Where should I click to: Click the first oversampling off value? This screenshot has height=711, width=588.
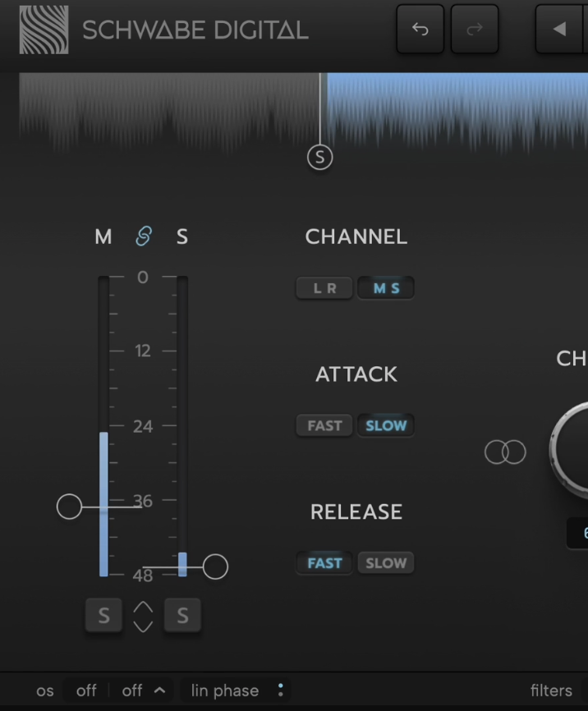86,690
